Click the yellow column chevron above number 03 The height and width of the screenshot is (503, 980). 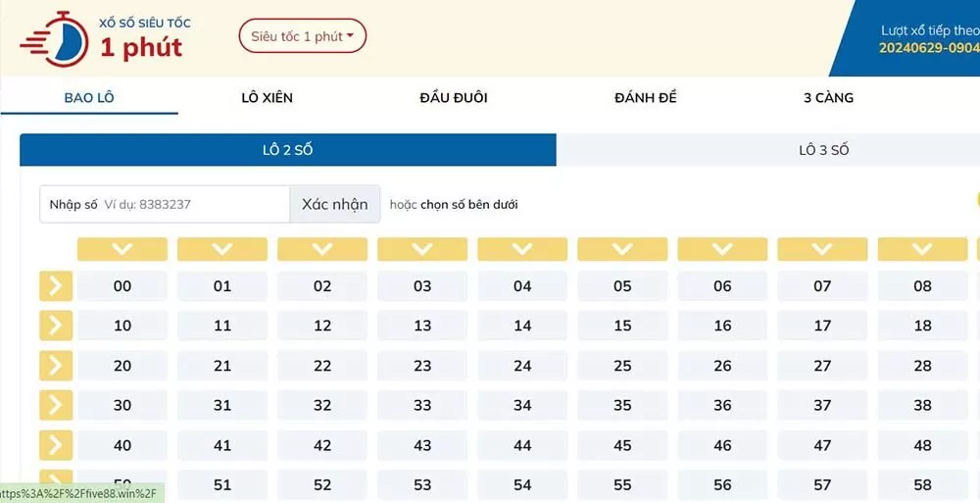[x=422, y=249]
